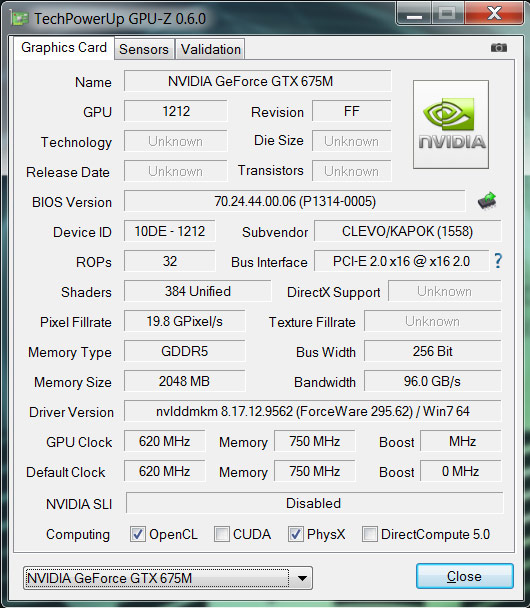Image resolution: width=530 pixels, height=608 pixels.
Task: Click the BIOS save chip icon
Action: pos(487,201)
